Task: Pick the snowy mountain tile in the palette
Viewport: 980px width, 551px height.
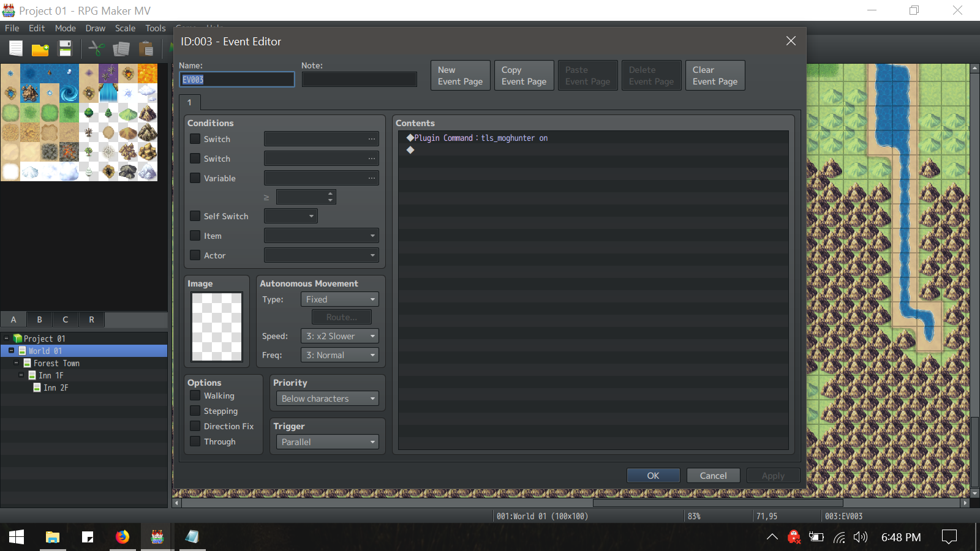Action: pos(148,171)
